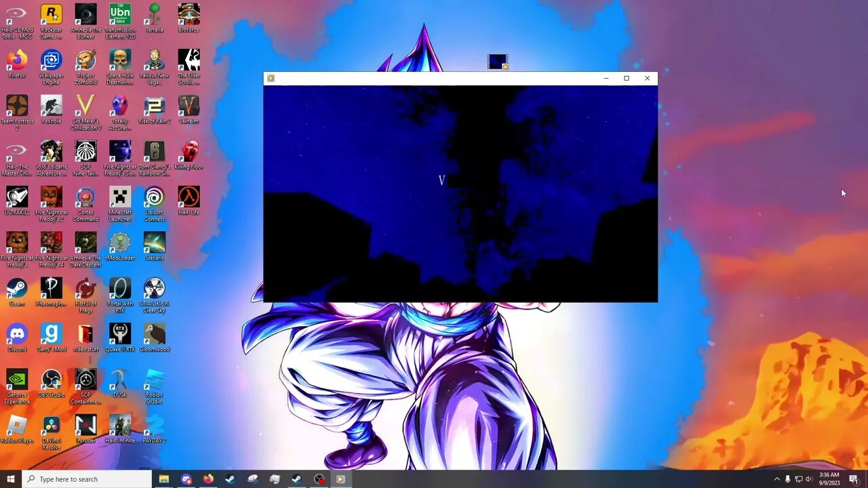The image size is (868, 488).
Task: Select the tModLoader desktop icon
Action: pos(120,246)
